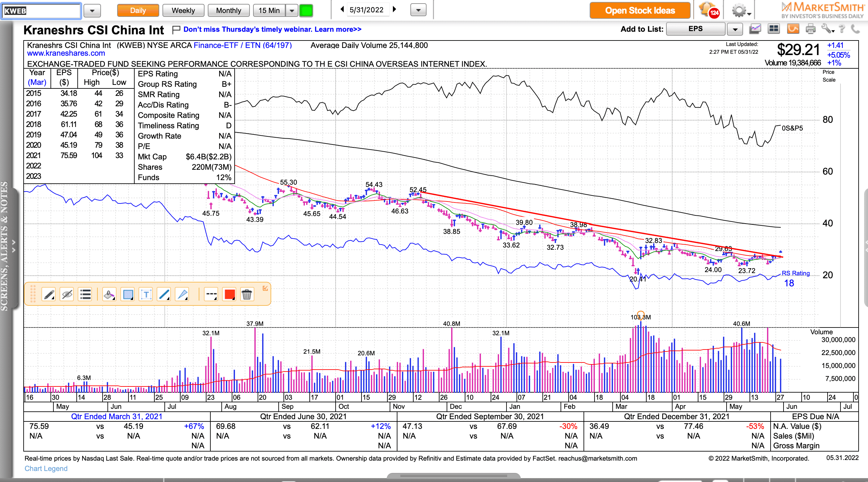868x482 pixels.
Task: Click the (Mar) fiscal year link
Action: click(x=37, y=82)
